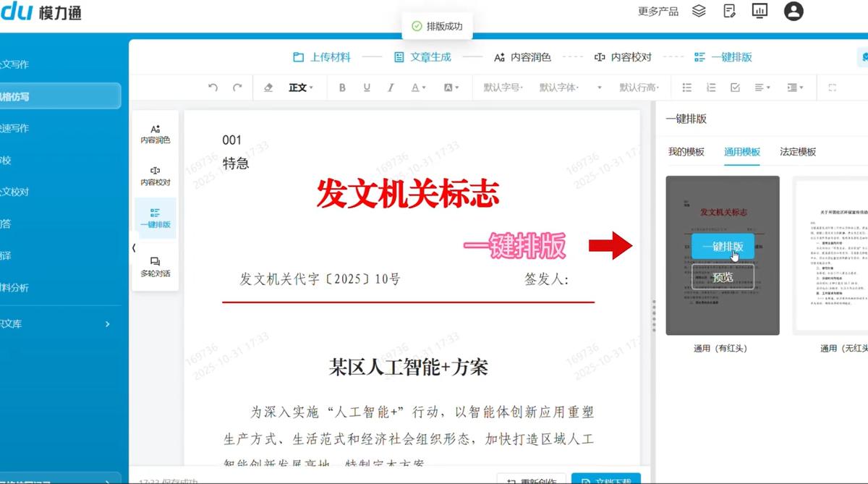868x484 pixels.
Task: Toggle underline formatting
Action: (x=367, y=88)
